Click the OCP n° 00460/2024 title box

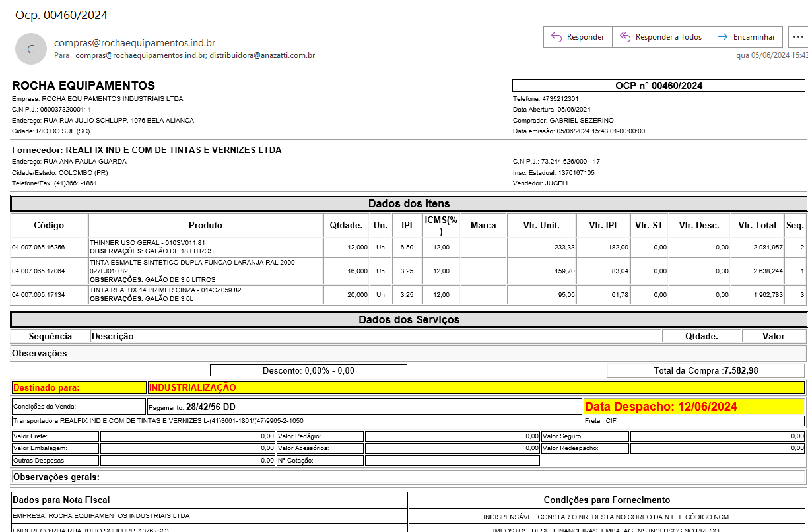[x=658, y=85]
